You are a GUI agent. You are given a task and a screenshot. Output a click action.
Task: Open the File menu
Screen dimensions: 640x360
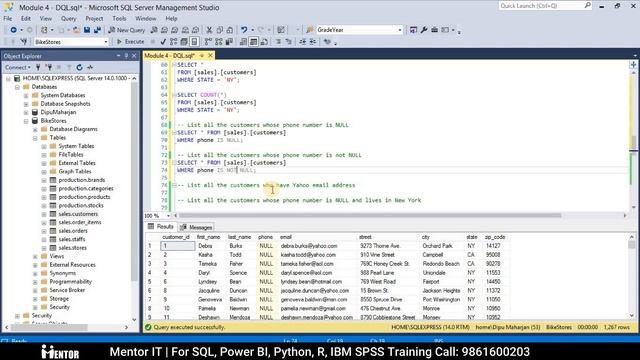pyautogui.click(x=8, y=18)
